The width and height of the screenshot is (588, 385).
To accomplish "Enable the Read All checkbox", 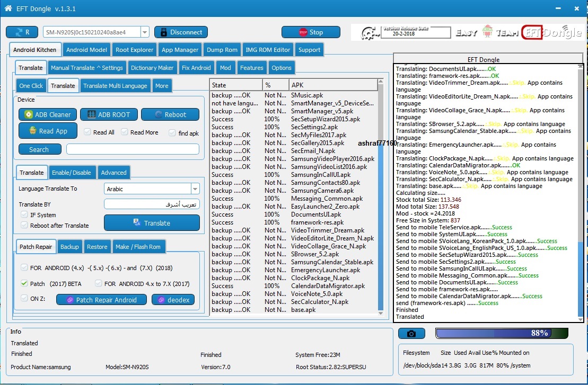I will (x=87, y=132).
